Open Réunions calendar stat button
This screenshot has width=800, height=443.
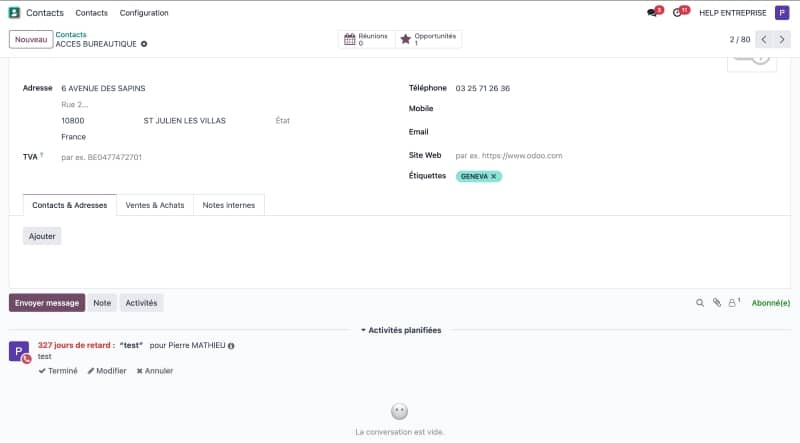click(366, 39)
